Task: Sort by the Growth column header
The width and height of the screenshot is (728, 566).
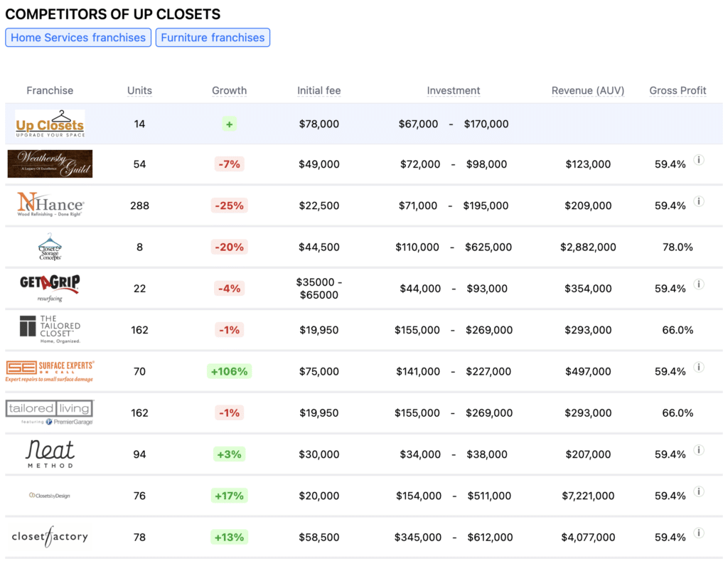Action: coord(230,90)
